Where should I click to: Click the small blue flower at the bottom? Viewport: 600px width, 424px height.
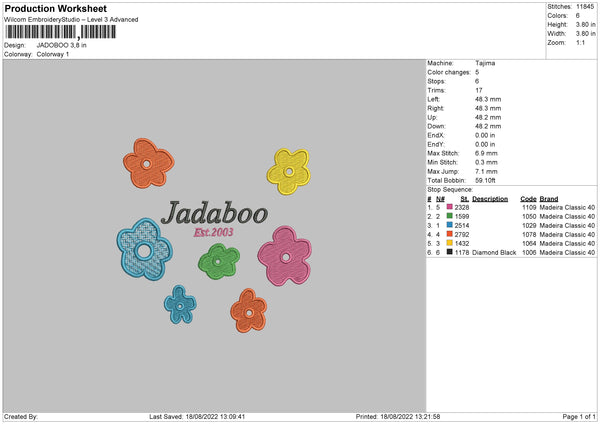pyautogui.click(x=180, y=305)
